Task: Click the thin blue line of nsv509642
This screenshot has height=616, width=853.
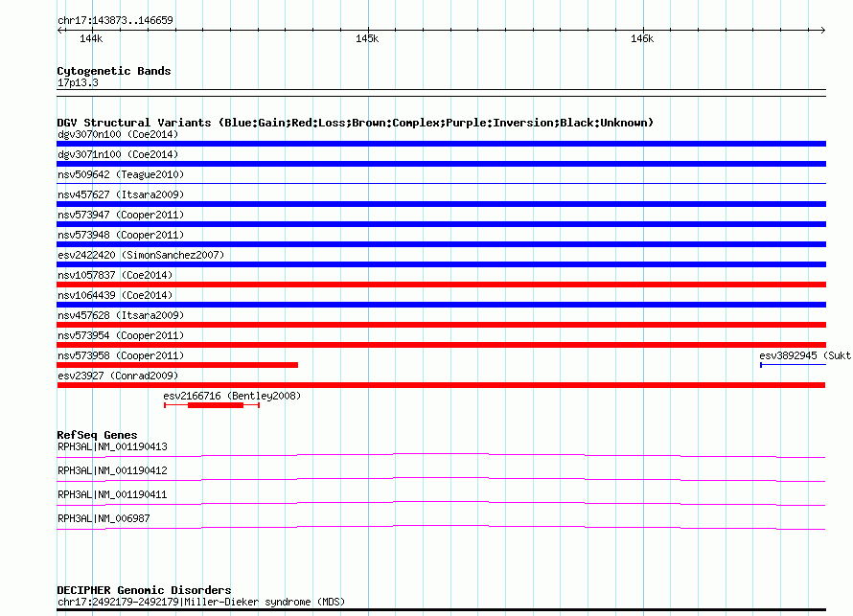Action: pos(441,184)
